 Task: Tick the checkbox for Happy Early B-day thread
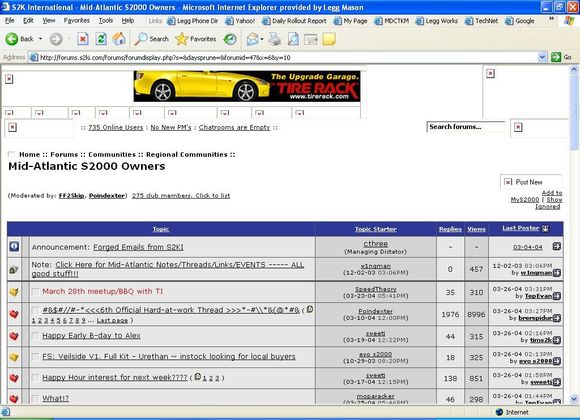(36, 336)
